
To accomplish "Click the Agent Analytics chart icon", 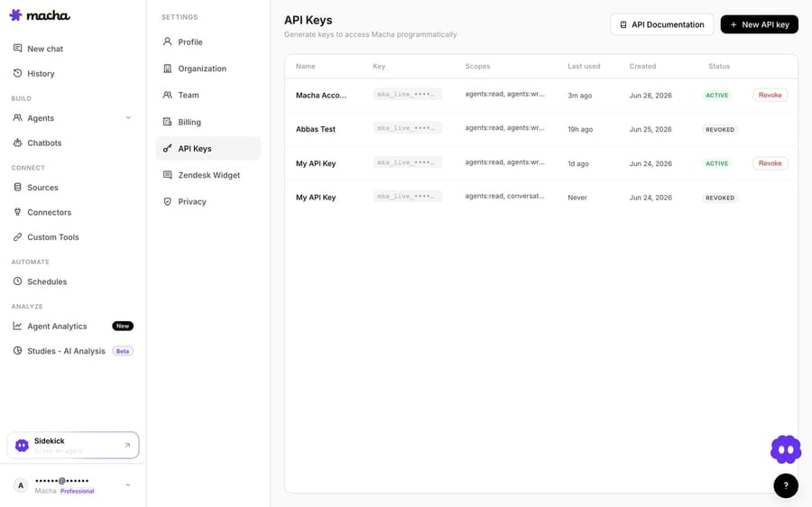I will coord(18,326).
